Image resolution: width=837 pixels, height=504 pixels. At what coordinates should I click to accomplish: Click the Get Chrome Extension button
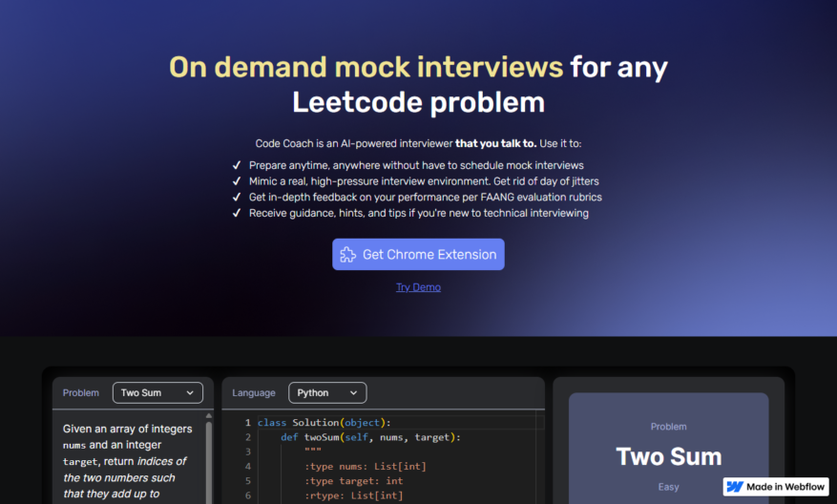pos(418,254)
